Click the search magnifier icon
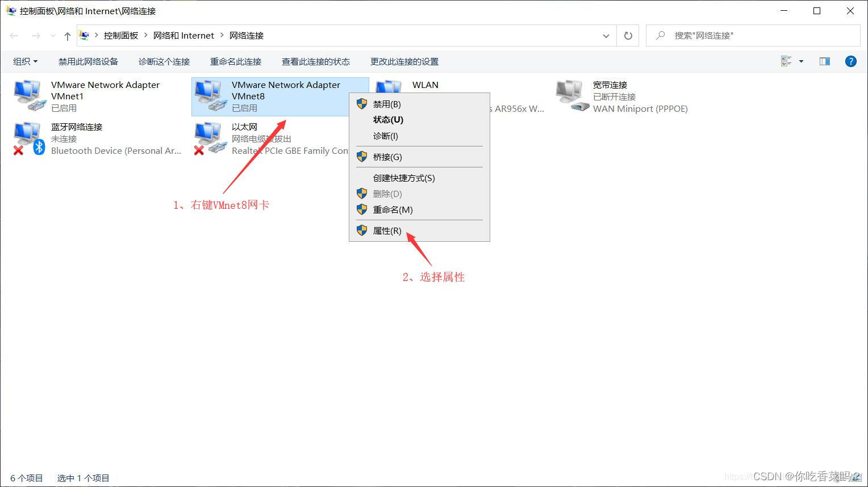This screenshot has height=487, width=868. pyautogui.click(x=660, y=36)
